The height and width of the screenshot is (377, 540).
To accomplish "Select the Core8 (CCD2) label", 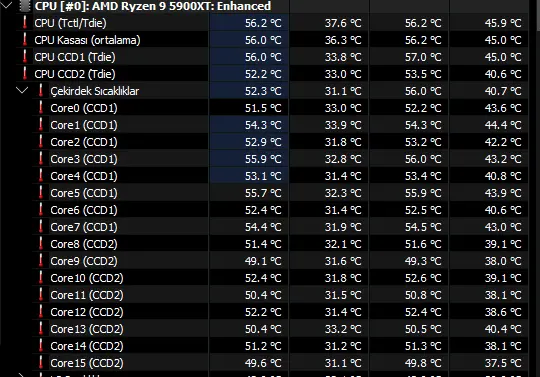I will pyautogui.click(x=84, y=244).
